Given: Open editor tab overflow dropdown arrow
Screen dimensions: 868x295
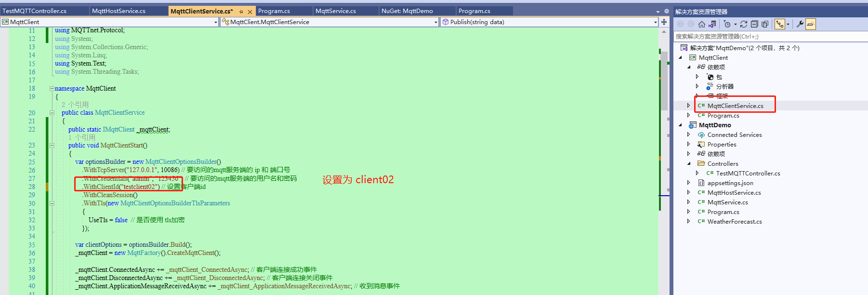Looking at the screenshot, I should click(658, 11).
